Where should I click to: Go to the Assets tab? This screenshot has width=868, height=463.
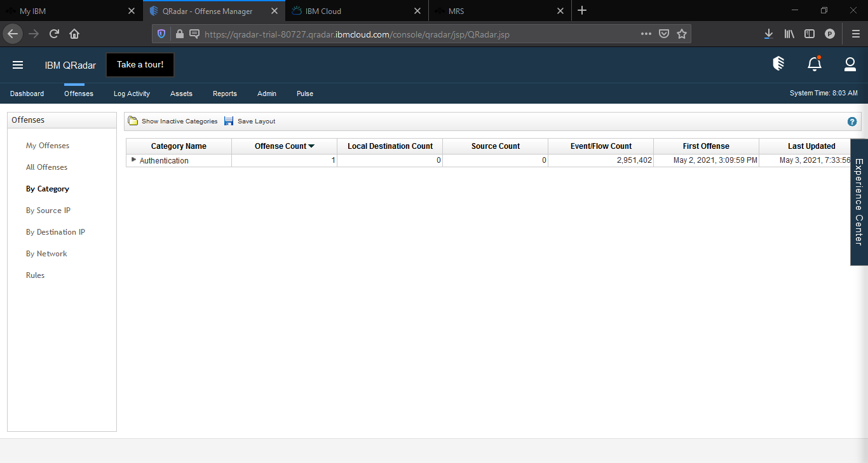point(181,93)
